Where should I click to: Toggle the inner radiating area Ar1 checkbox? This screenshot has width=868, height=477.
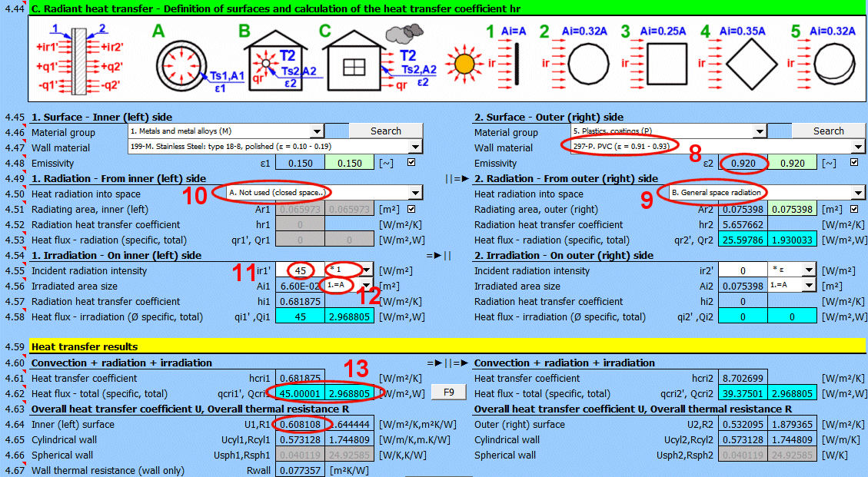tap(411, 209)
